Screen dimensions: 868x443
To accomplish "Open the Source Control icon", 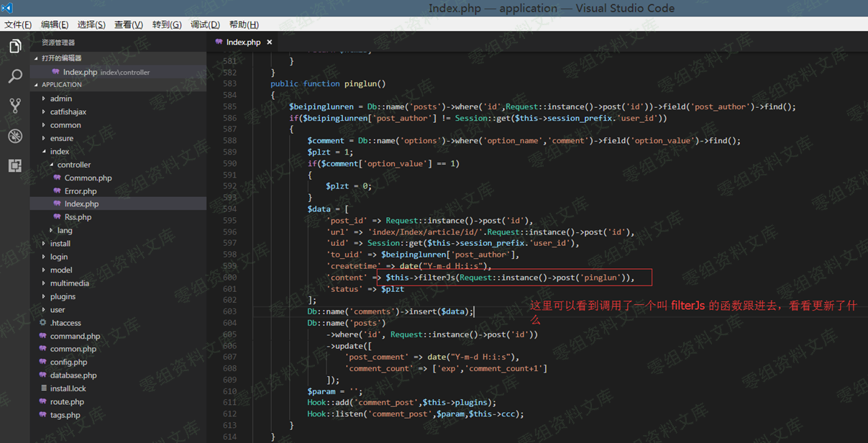I will (x=15, y=106).
